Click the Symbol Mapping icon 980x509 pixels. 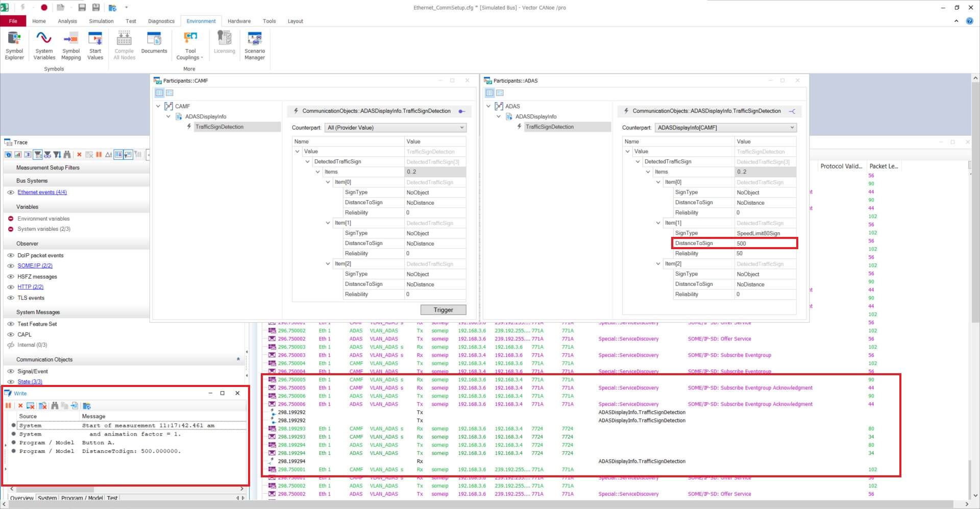tap(71, 45)
